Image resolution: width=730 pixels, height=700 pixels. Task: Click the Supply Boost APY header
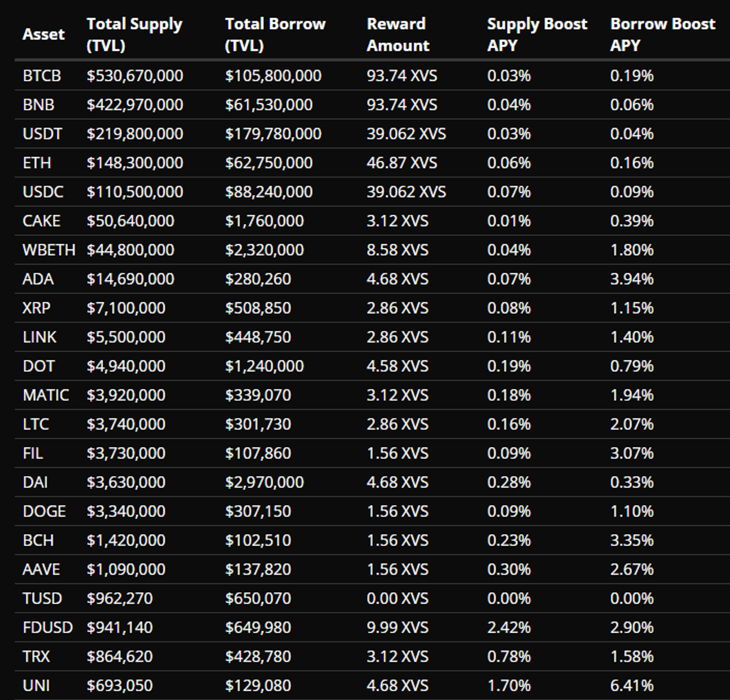point(537,34)
